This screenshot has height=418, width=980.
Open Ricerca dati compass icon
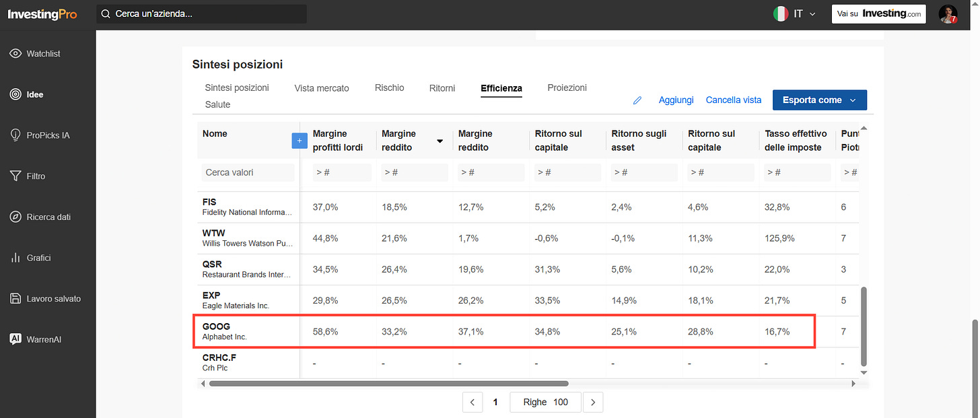pos(15,217)
